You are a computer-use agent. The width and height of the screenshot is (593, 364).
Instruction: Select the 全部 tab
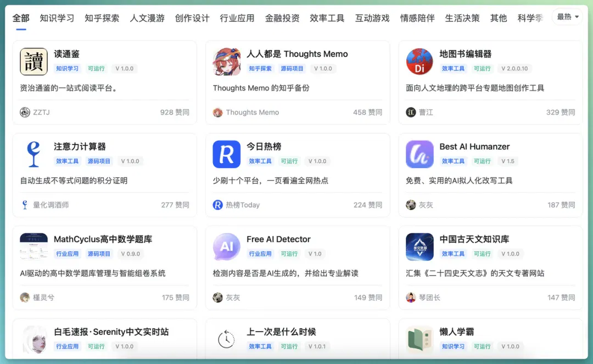21,18
